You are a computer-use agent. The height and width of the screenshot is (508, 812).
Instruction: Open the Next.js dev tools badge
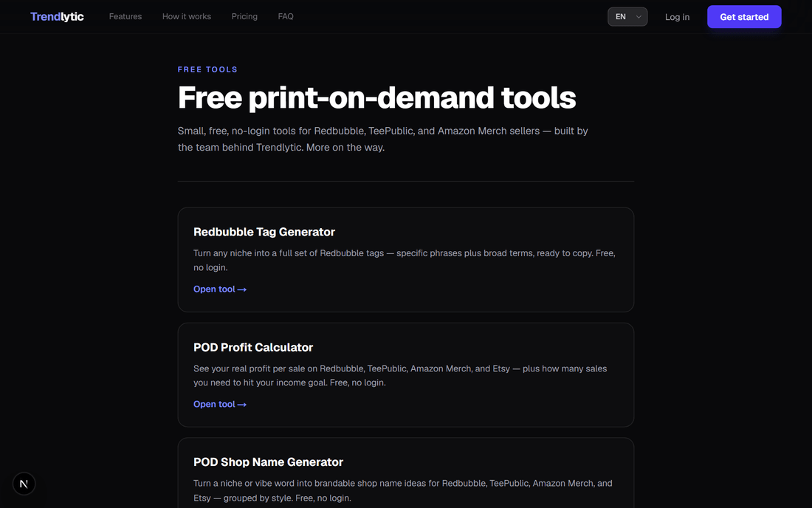[24, 484]
